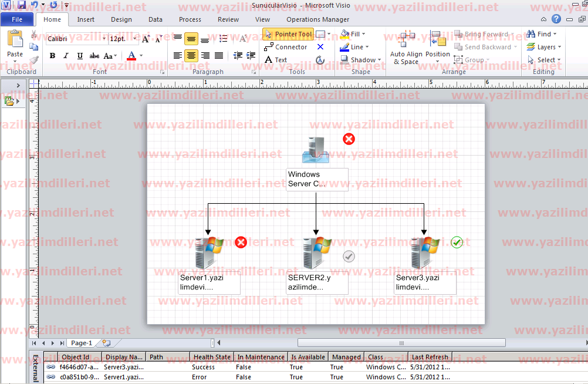
Task: Click the Pointer Tool button
Action: click(288, 34)
